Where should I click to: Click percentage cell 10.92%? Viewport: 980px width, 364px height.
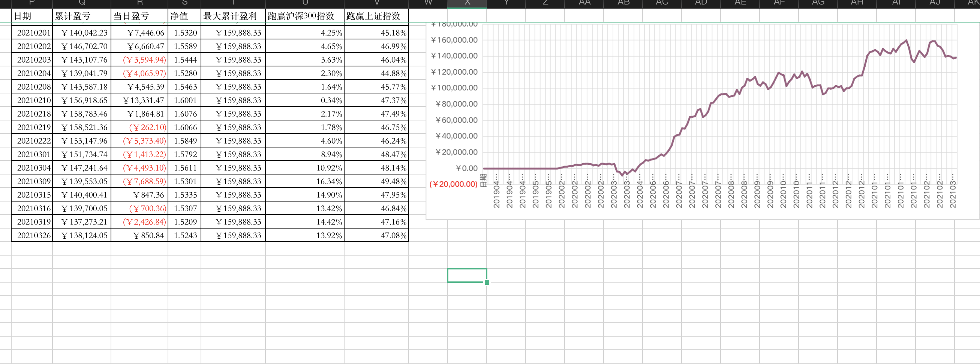[x=305, y=168]
